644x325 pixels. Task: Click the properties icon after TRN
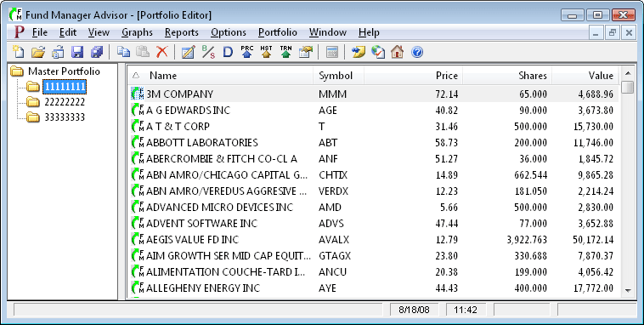(x=306, y=52)
